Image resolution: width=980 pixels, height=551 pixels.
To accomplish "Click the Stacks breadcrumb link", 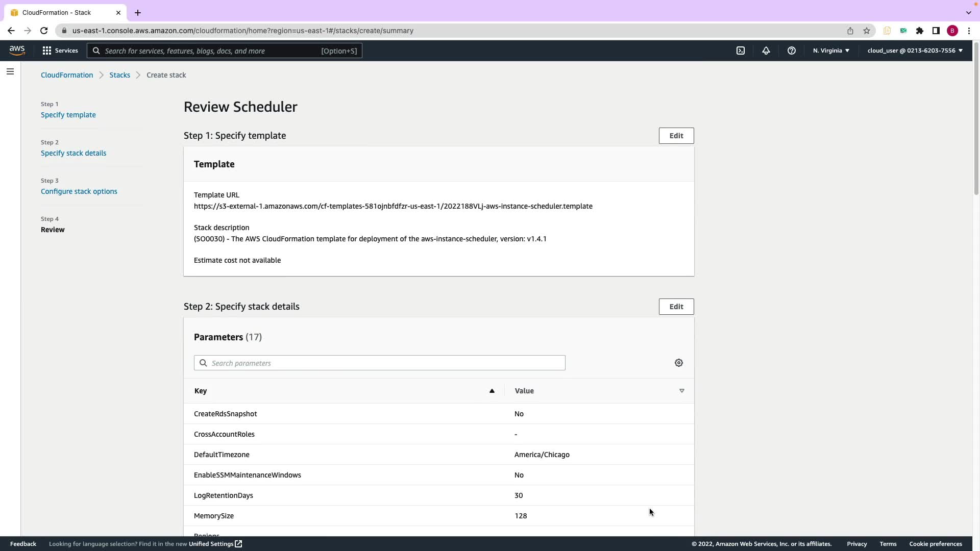I will click(x=119, y=75).
